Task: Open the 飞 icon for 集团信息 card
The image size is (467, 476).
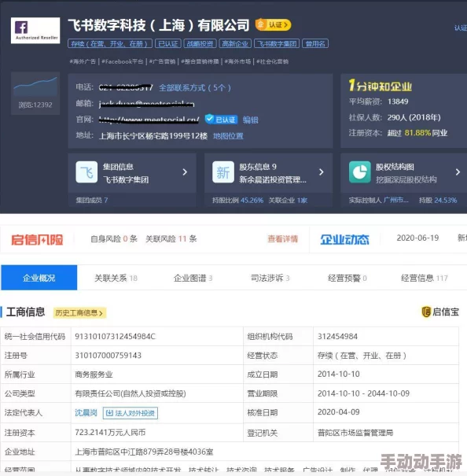Action: pyautogui.click(x=86, y=172)
